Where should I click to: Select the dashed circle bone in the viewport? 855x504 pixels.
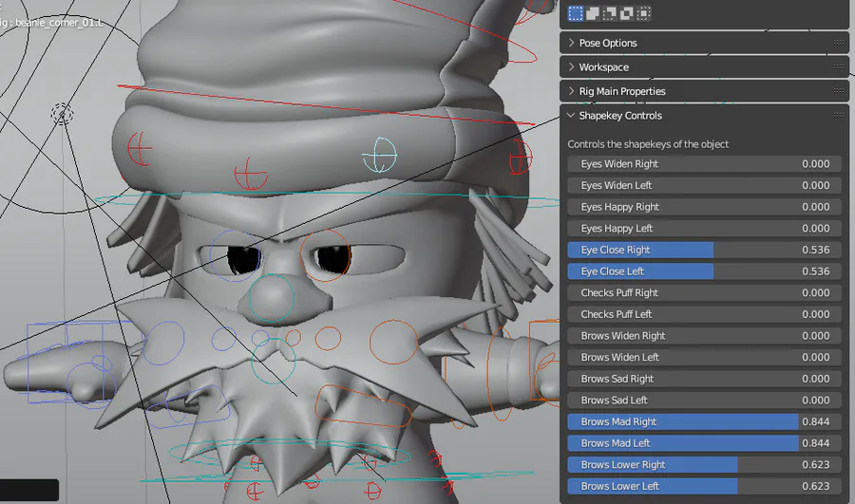[62, 114]
